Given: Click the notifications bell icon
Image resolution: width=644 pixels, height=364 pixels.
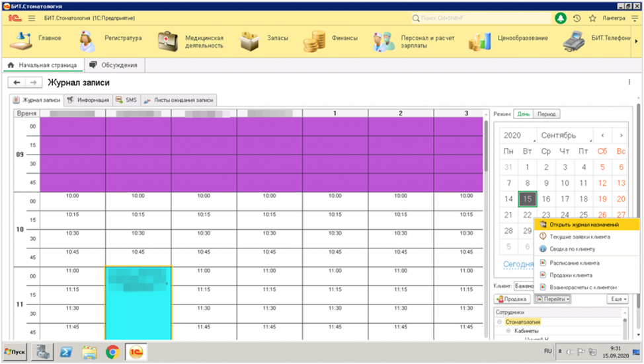Looking at the screenshot, I should point(560,18).
